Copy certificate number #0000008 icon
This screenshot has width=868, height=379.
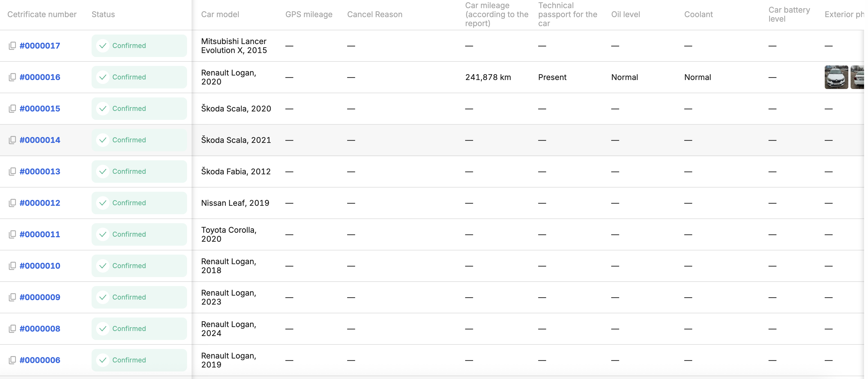[x=12, y=329]
